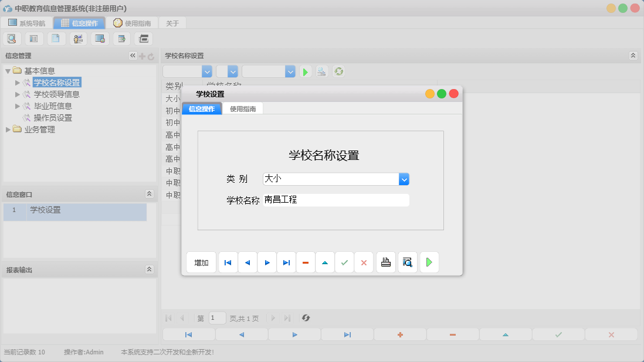The image size is (644, 362).
Task: Open the 类别 dropdown showing 大小
Action: click(x=404, y=179)
